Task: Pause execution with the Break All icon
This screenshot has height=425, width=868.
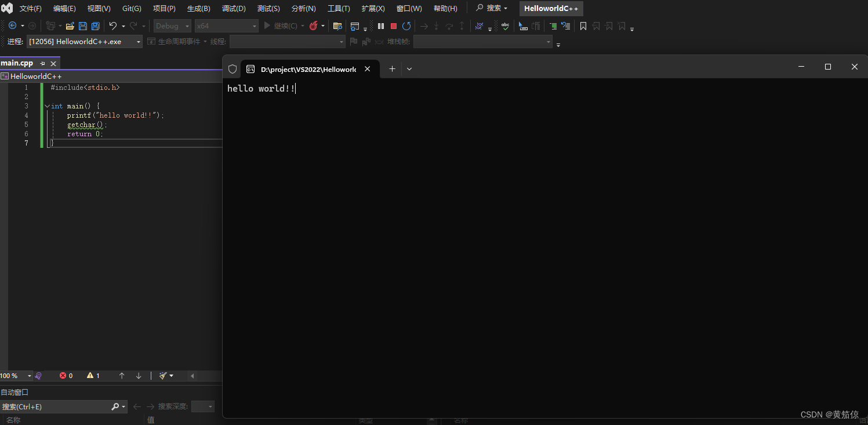Action: 380,26
